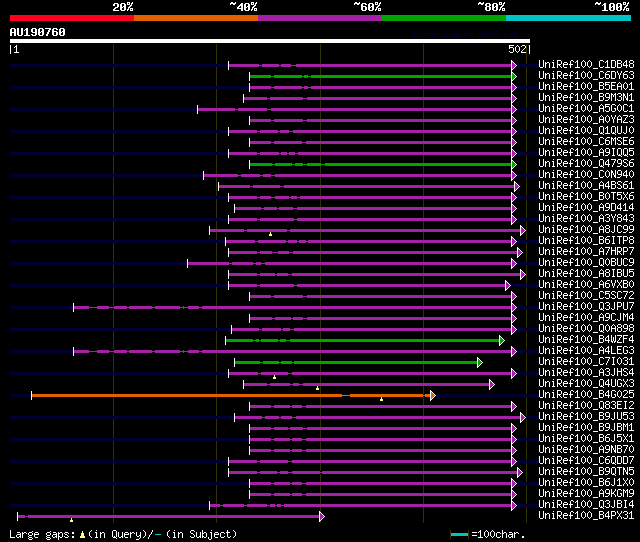
Task: Click the UniRef100_Q3JPU7 subject name
Action: [x=586, y=307]
